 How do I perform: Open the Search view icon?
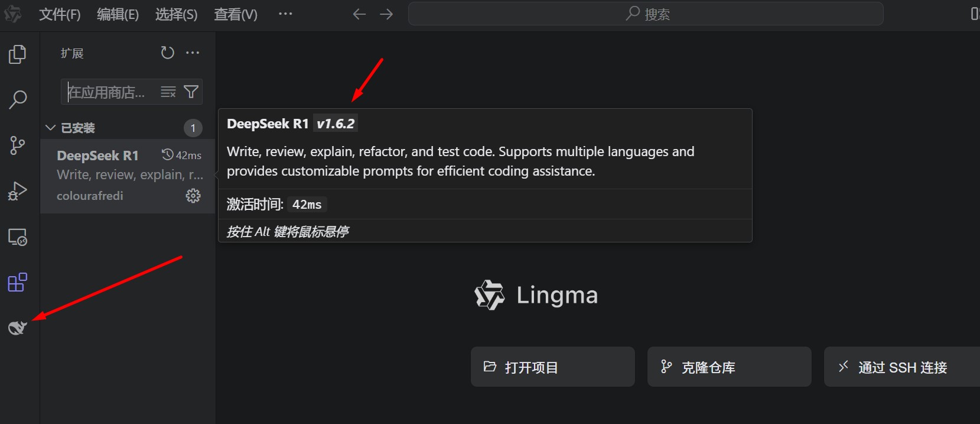tap(17, 99)
